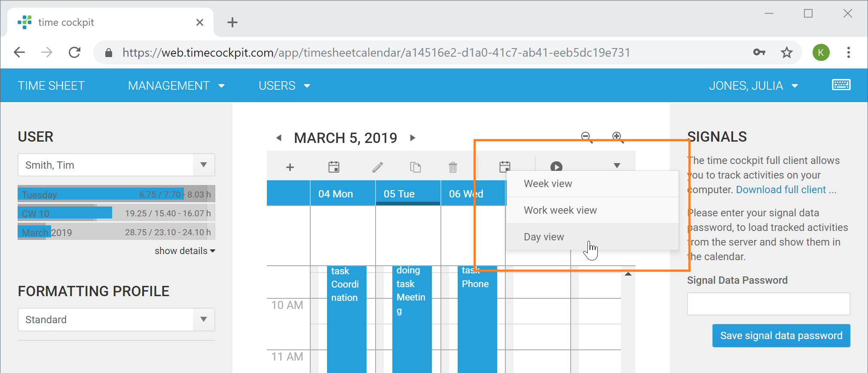Image resolution: width=868 pixels, height=373 pixels.
Task: Open the Formatting Profile Standard dropdown
Action: (116, 320)
